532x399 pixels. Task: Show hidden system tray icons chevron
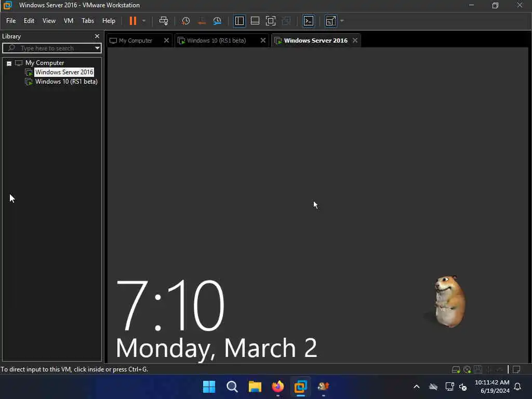coord(417,387)
